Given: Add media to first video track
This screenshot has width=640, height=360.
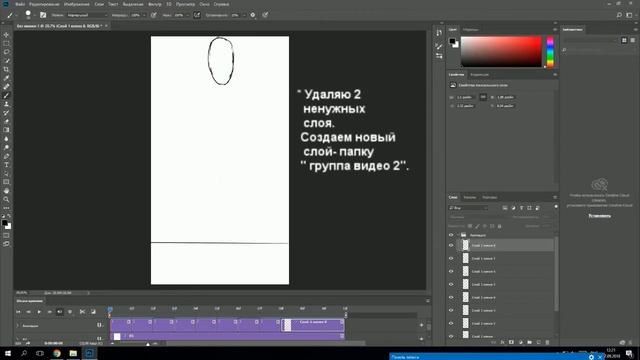Looking at the screenshot, I should point(422,325).
